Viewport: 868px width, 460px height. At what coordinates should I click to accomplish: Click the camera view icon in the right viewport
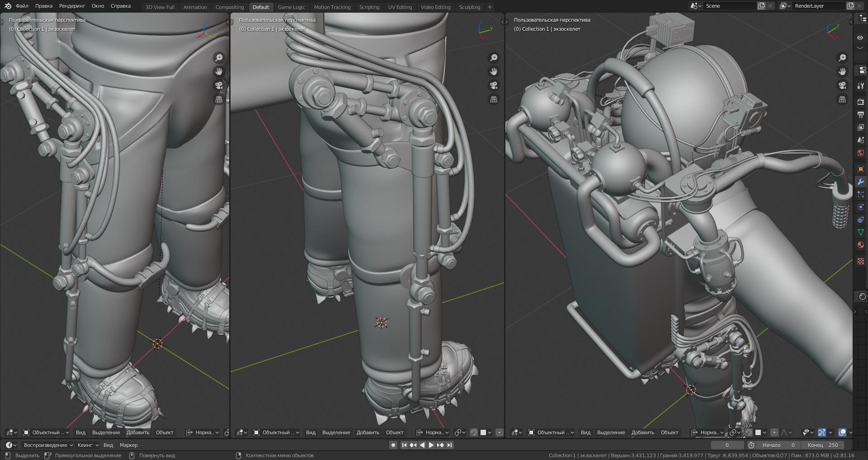point(842,85)
